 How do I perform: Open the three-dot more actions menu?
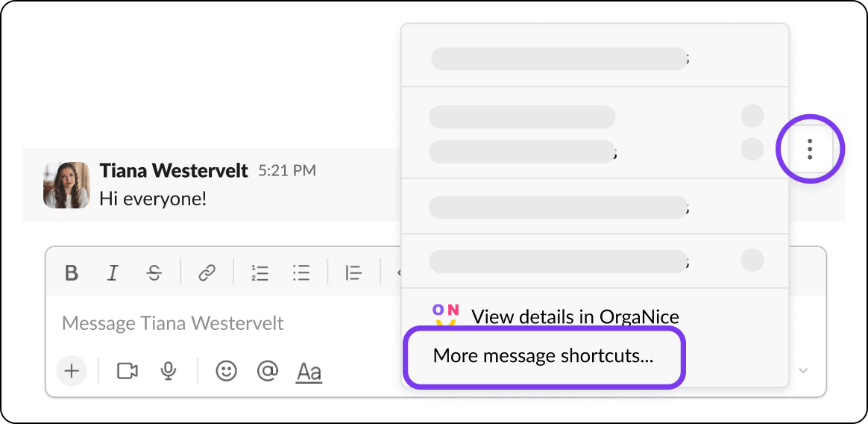[x=810, y=149]
